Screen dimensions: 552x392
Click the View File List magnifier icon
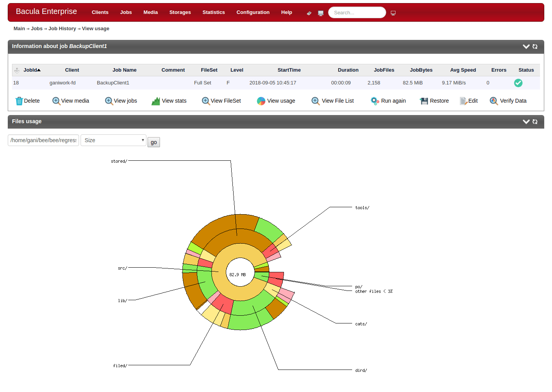coord(316,101)
